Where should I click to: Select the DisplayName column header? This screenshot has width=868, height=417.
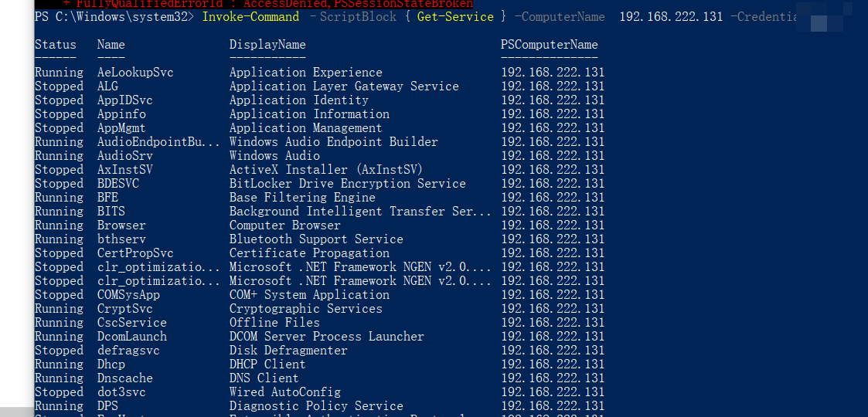(x=267, y=45)
